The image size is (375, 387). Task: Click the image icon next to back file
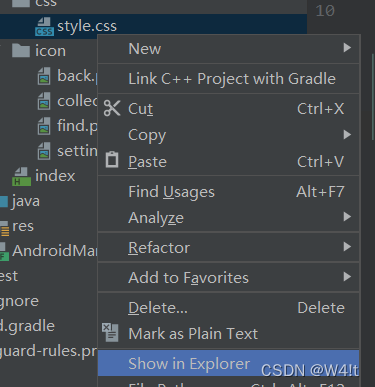[x=44, y=76]
